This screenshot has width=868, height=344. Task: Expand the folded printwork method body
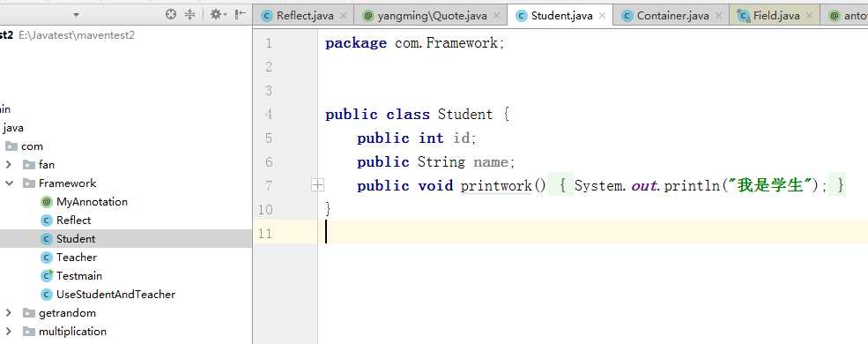pyautogui.click(x=318, y=185)
